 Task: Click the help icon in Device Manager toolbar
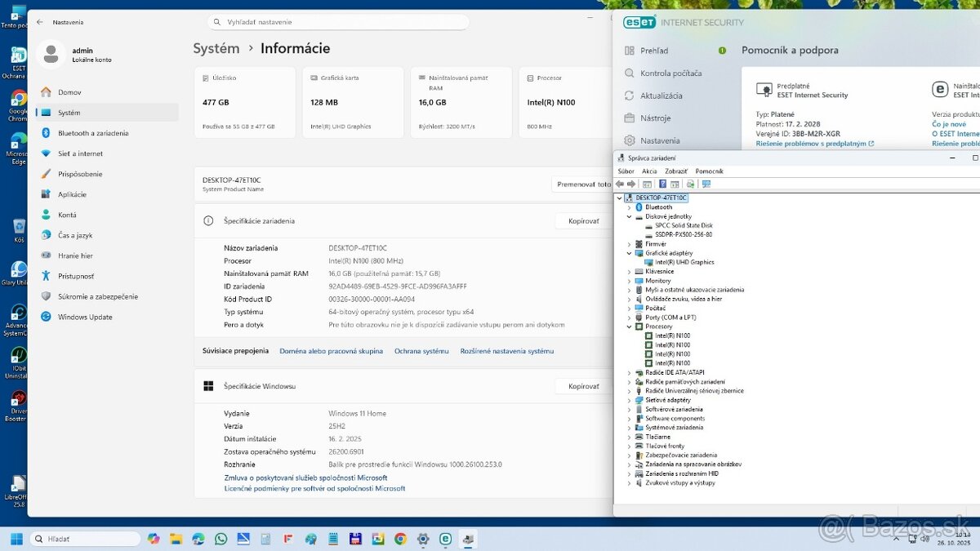click(662, 184)
